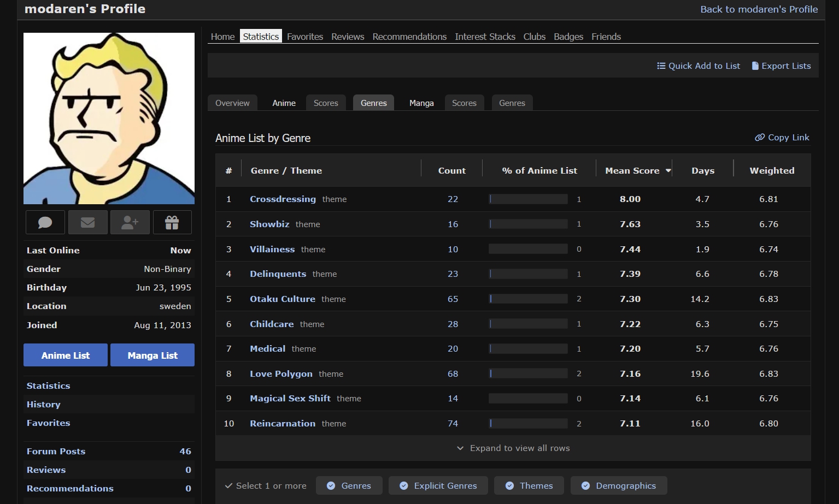Open the Manga Scores sub-tab
This screenshot has height=504, width=839.
[464, 103]
